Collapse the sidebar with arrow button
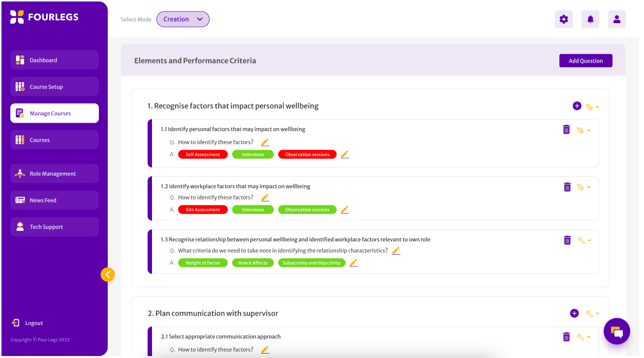 (108, 274)
